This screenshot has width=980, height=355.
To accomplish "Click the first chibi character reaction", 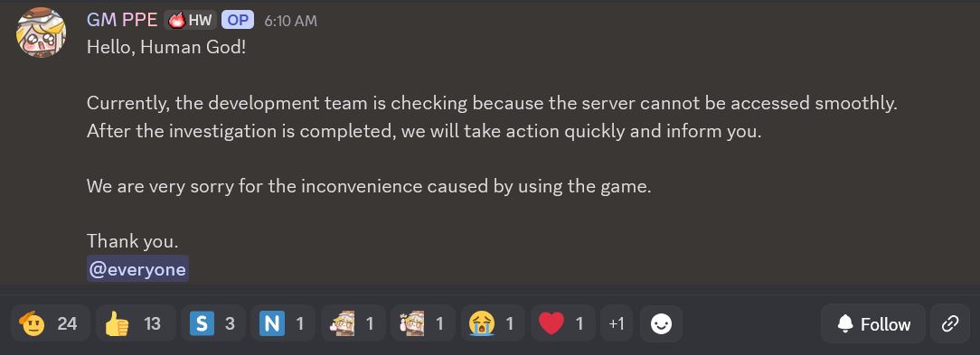I will (353, 323).
